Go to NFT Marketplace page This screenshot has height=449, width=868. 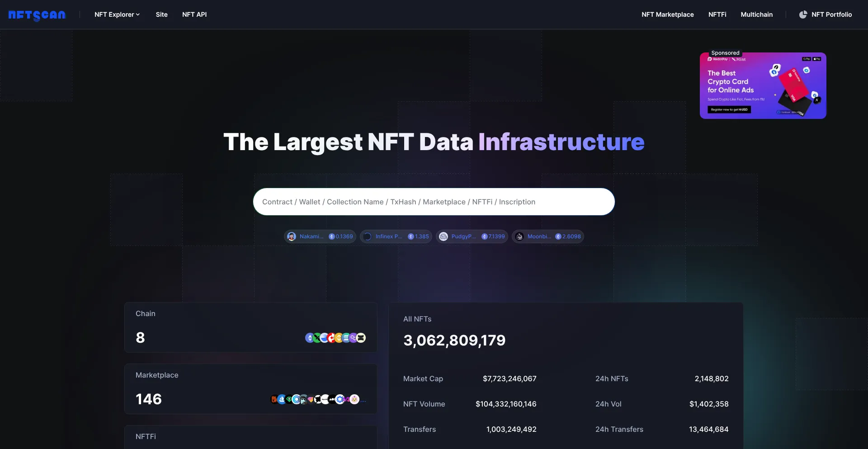667,14
